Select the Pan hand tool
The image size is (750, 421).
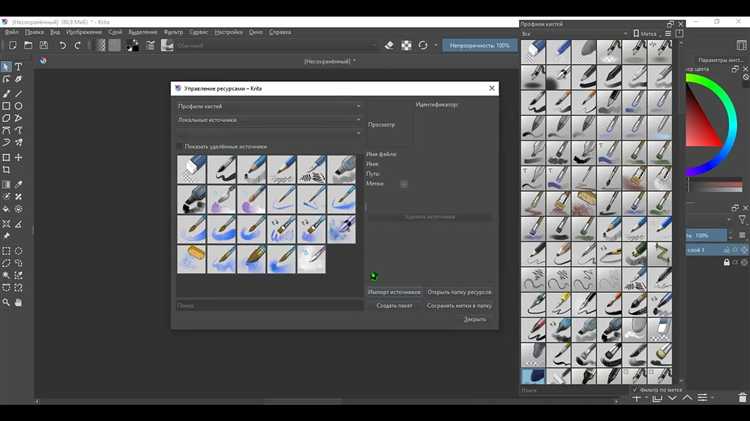point(18,302)
